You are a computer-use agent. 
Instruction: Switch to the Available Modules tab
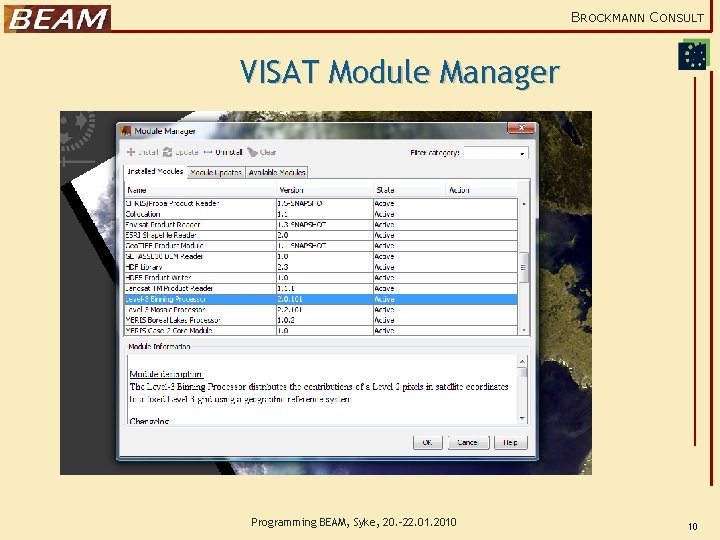tap(277, 172)
